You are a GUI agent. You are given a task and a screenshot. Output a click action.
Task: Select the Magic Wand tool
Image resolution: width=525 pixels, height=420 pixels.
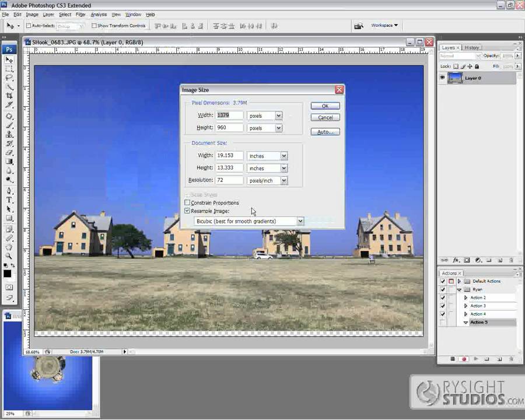(9, 87)
